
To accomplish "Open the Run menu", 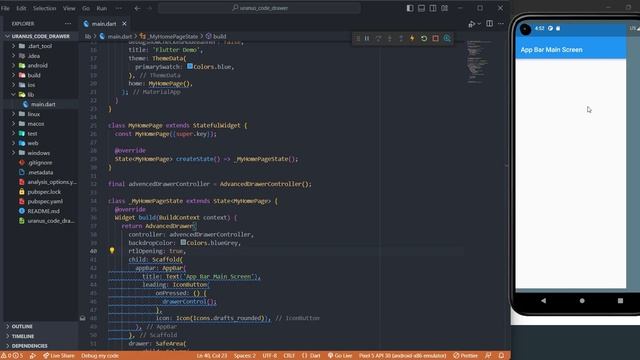I will click(102, 8).
